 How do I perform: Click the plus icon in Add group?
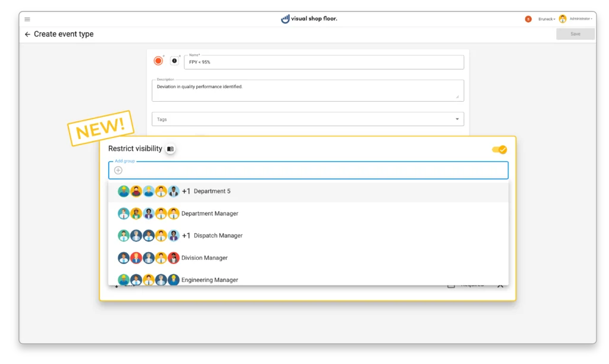(118, 171)
